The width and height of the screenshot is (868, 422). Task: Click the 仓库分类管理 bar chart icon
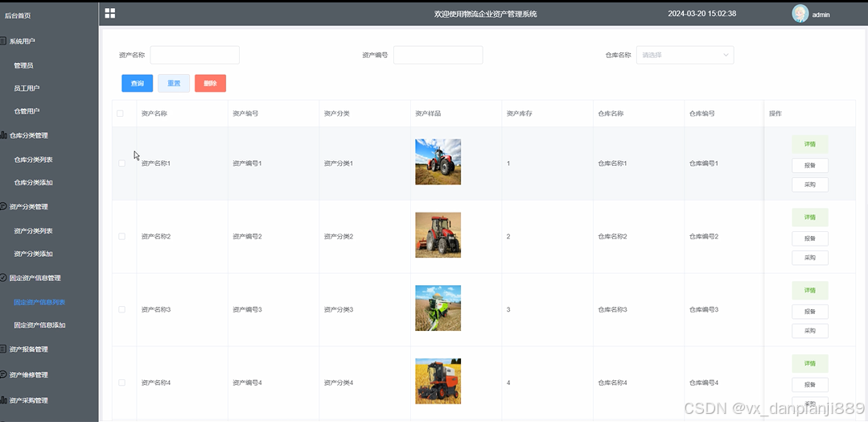3,135
